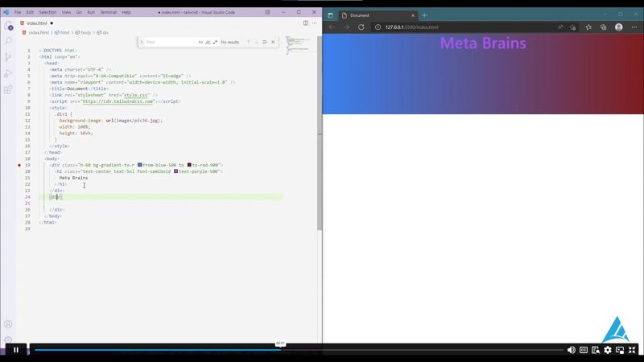
Task: Click the Find input field
Action: tap(171, 42)
